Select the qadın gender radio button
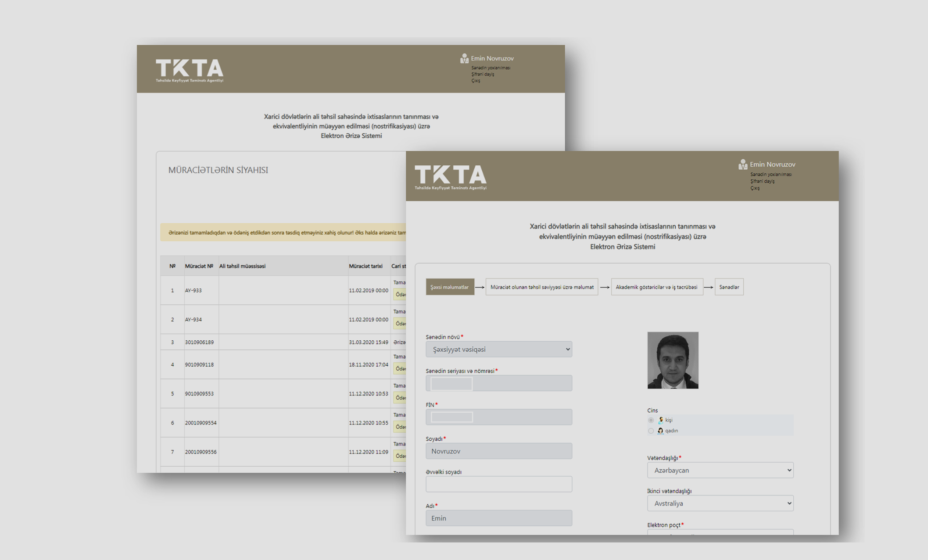928x560 pixels. point(651,431)
